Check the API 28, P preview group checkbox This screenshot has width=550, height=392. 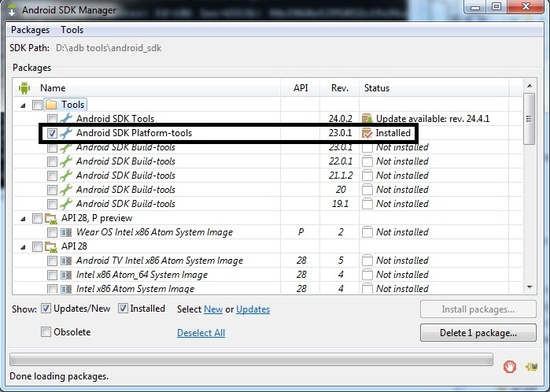tap(37, 218)
